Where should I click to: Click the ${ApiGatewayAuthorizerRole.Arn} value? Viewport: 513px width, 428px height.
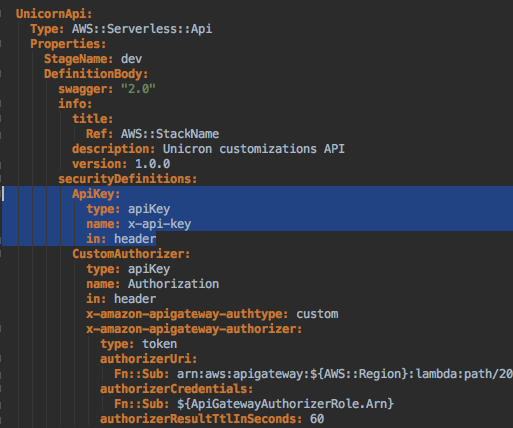pos(285,404)
